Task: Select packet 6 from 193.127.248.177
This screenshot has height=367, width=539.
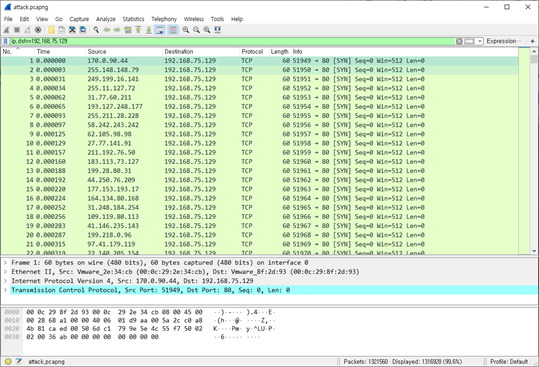Action: click(260, 107)
